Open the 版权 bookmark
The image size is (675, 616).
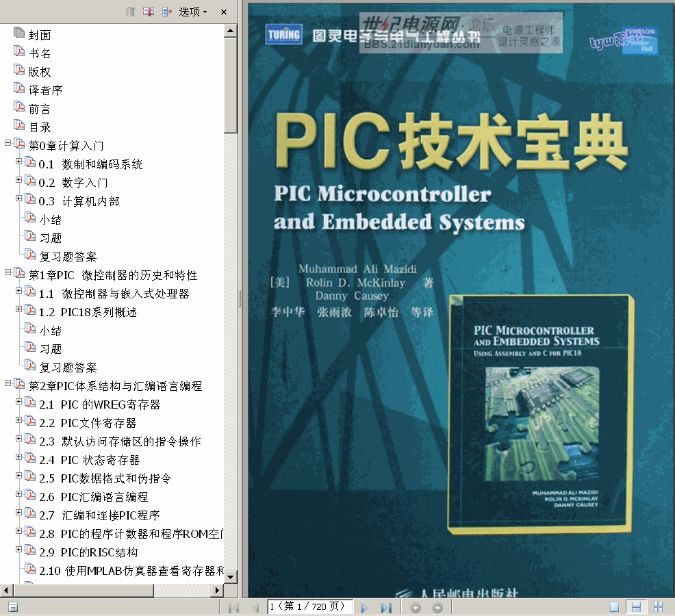(40, 72)
